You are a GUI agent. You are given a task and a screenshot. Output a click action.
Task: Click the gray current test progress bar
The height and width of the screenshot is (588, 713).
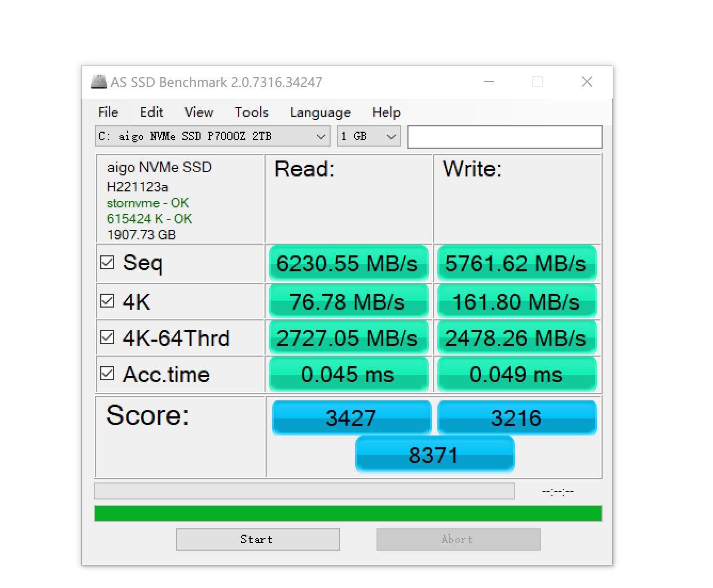pos(305,491)
